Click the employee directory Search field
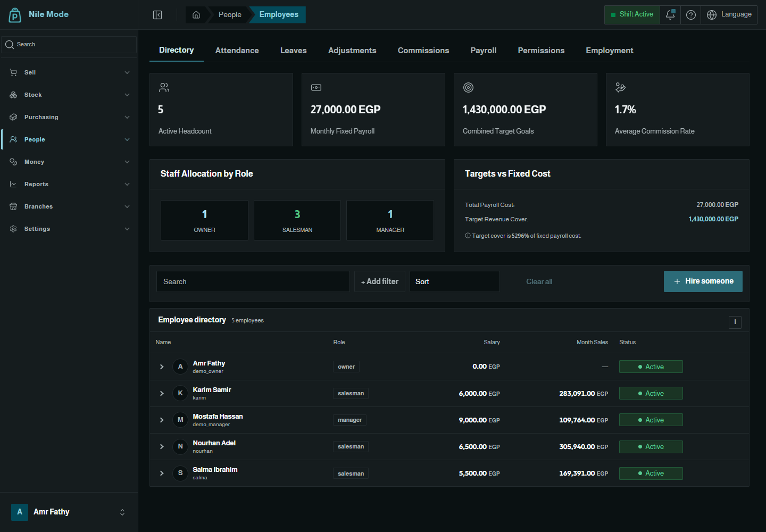 (253, 281)
